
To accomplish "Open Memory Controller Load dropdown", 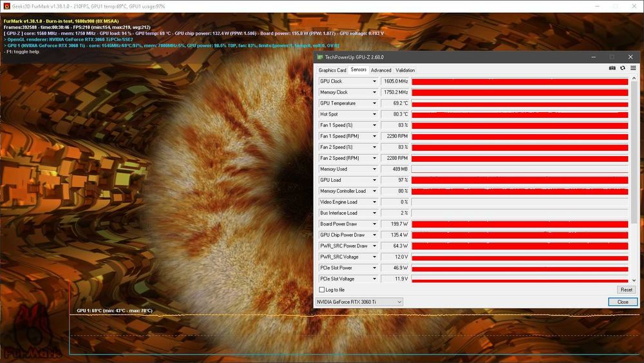I will point(374,191).
